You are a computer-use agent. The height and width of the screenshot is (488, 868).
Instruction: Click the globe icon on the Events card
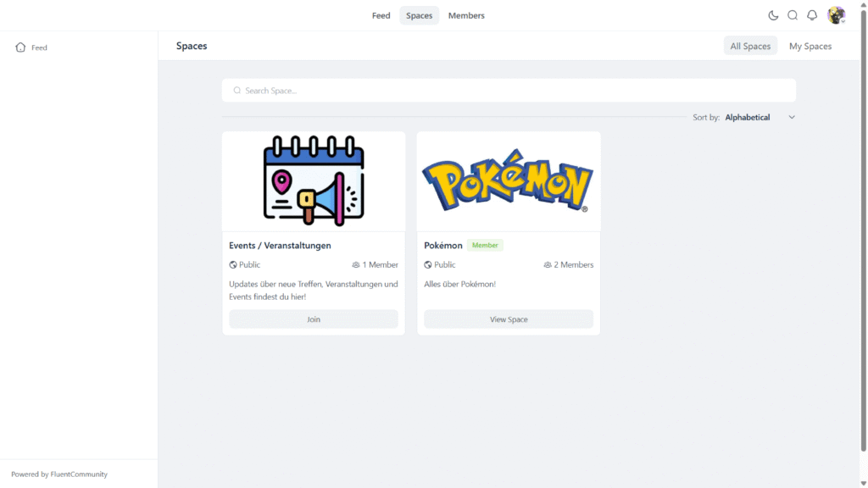coord(233,265)
